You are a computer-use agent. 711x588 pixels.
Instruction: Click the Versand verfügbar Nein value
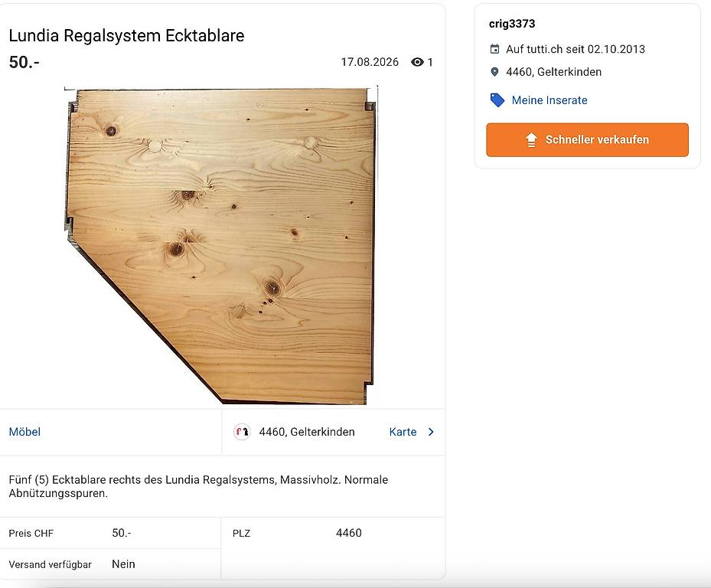point(123,564)
